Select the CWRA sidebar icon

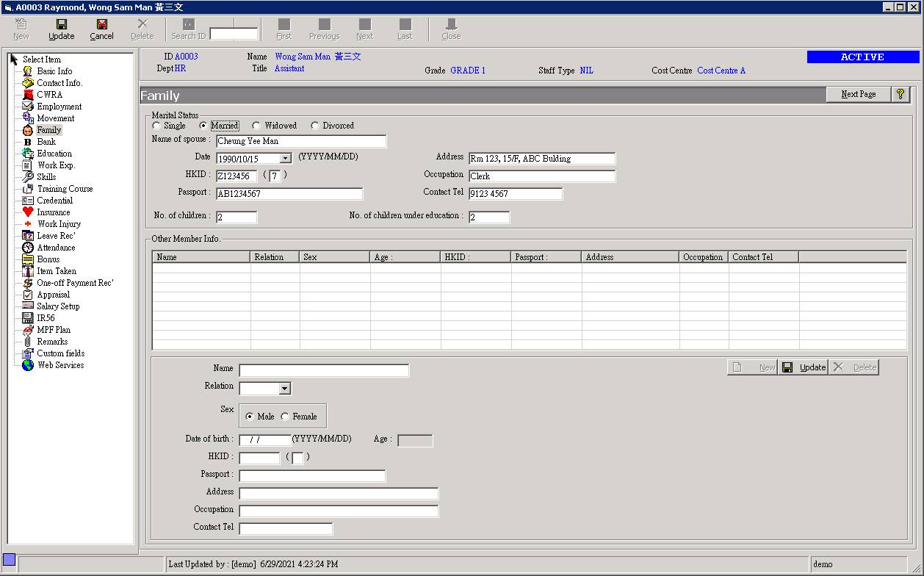[x=28, y=95]
